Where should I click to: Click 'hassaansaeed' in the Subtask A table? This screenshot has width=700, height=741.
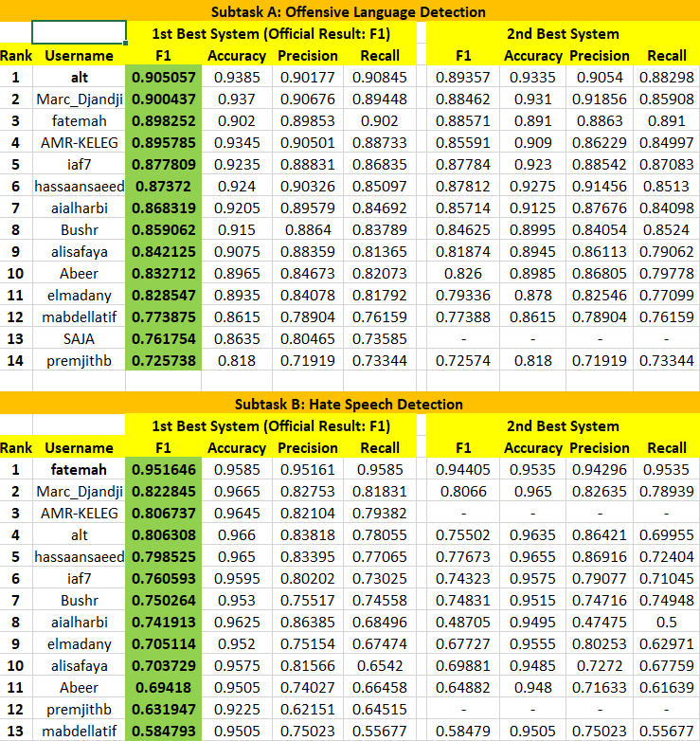tap(79, 186)
